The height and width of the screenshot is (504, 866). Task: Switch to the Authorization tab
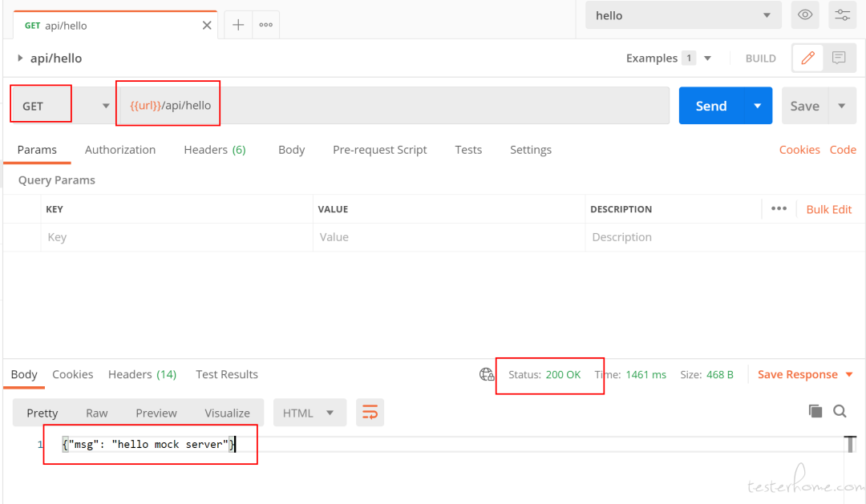[119, 150]
